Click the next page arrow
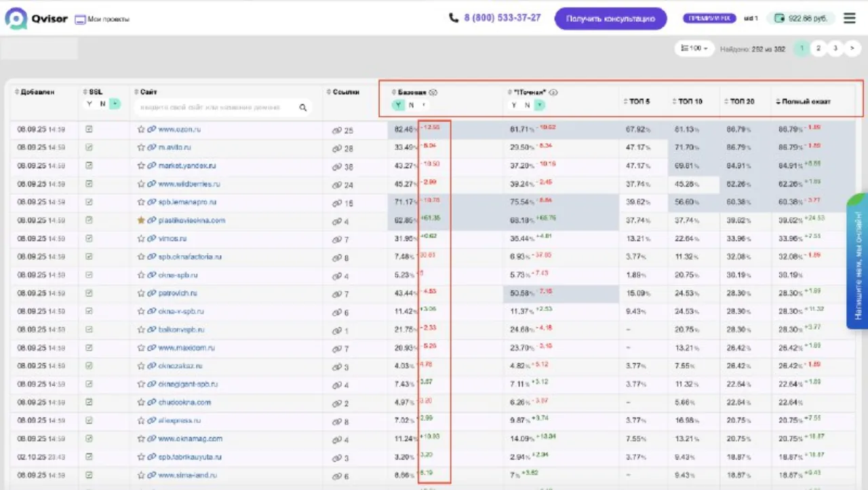 pyautogui.click(x=852, y=48)
